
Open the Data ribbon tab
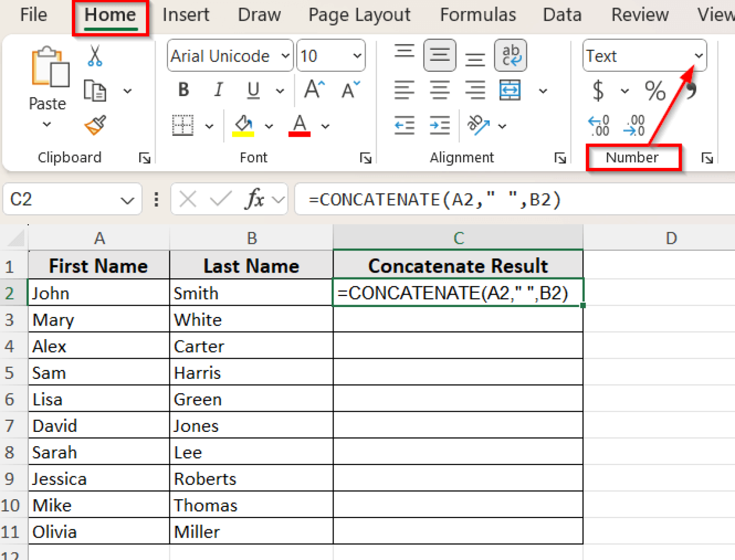(x=562, y=15)
